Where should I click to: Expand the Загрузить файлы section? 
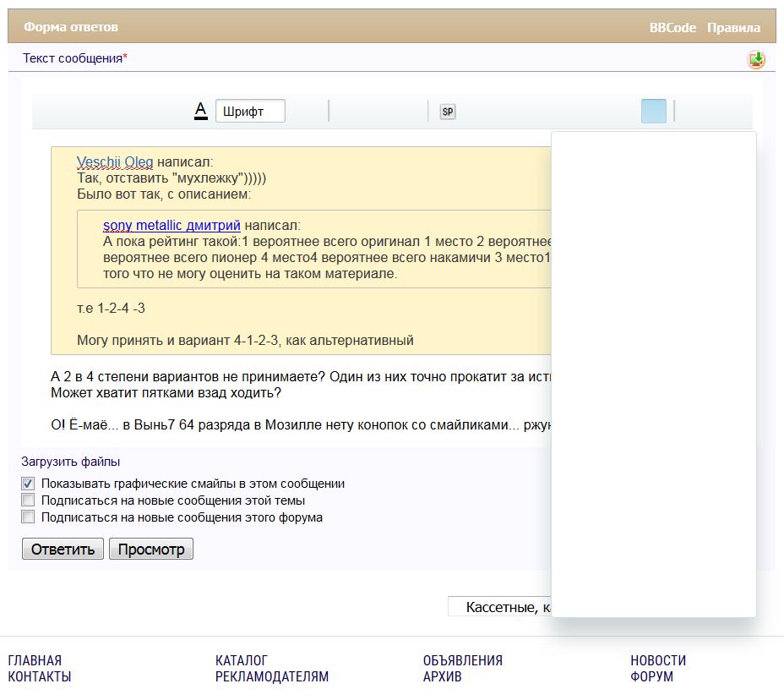(x=71, y=462)
